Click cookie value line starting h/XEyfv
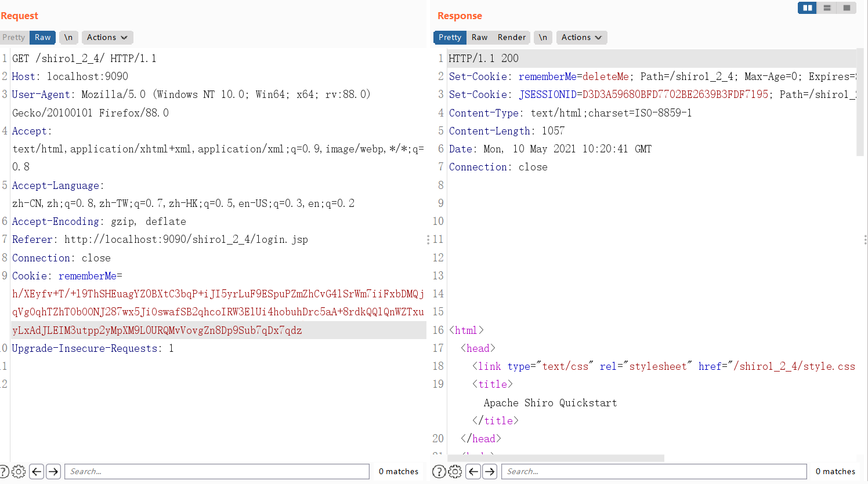The width and height of the screenshot is (868, 484). click(218, 294)
